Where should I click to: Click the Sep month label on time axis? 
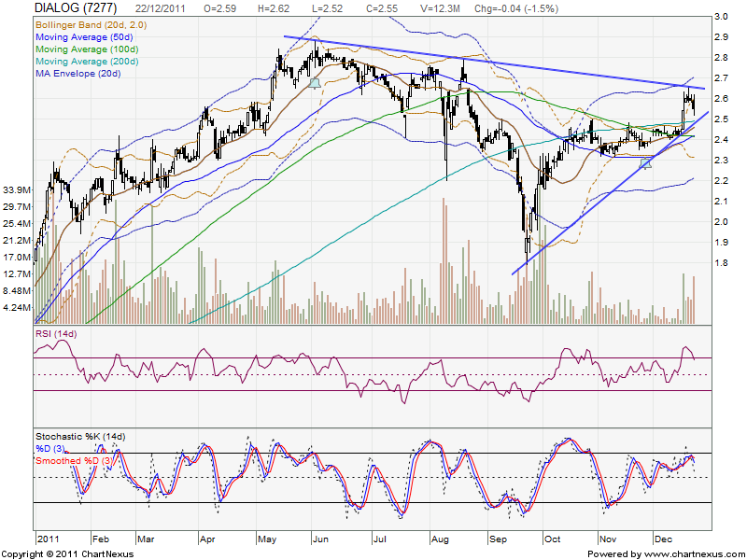coord(497,539)
